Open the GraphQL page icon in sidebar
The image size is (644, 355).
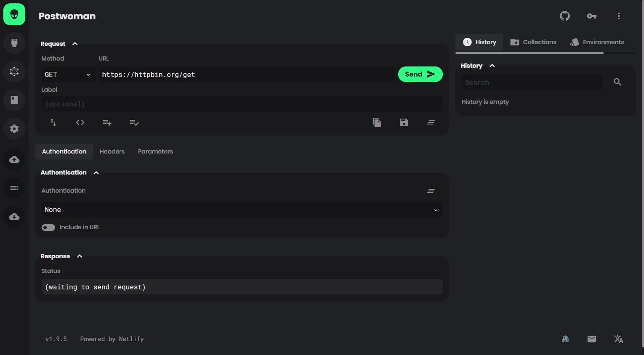point(14,72)
